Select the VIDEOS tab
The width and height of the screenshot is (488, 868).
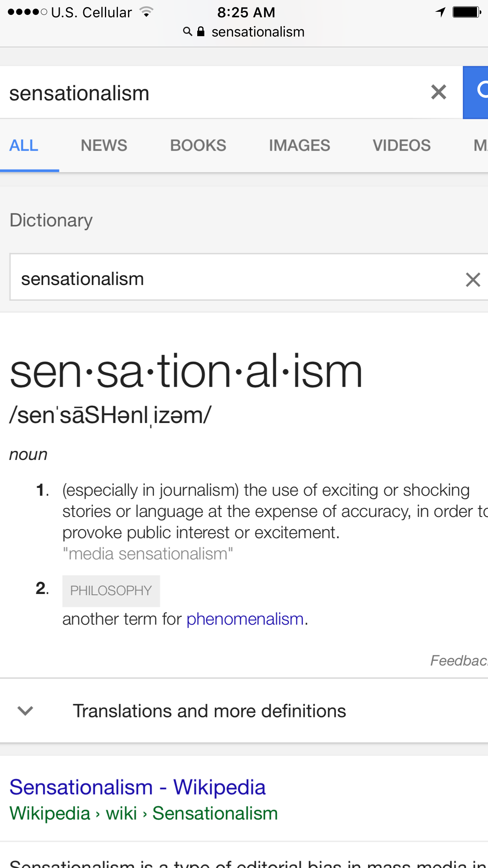click(x=402, y=145)
